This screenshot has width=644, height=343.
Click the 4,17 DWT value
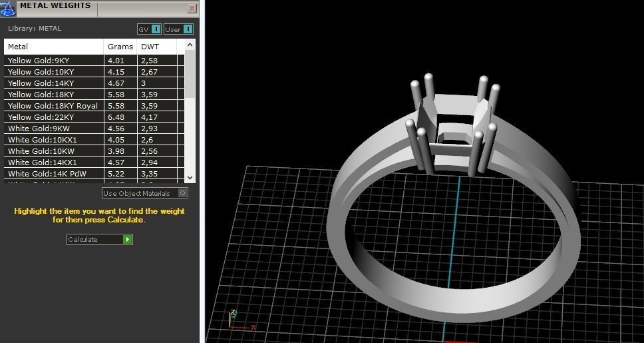point(149,117)
